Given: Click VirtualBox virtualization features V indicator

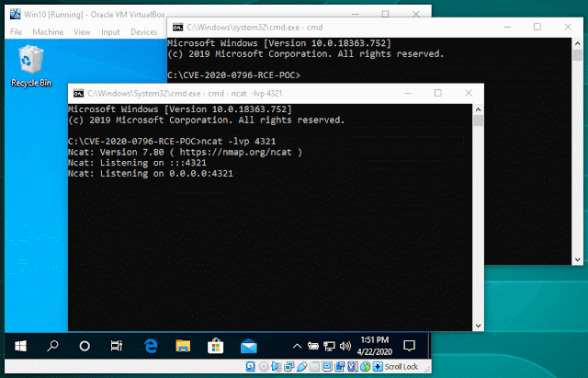Looking at the screenshot, I should point(352,366).
